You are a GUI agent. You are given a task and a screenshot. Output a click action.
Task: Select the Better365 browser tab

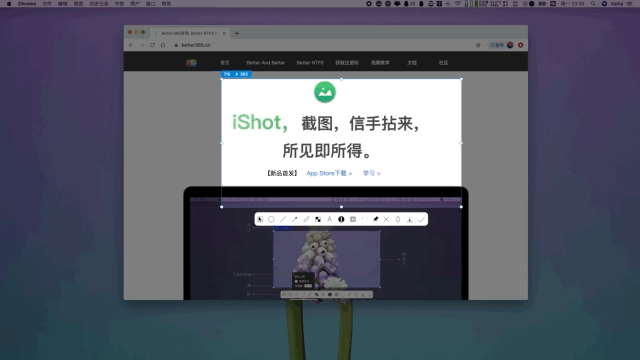(189, 33)
